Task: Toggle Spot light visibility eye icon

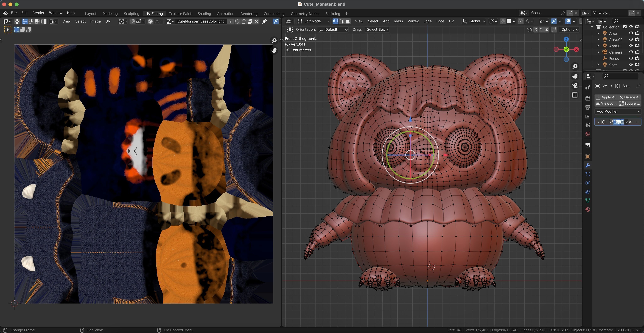Action: pyautogui.click(x=631, y=65)
